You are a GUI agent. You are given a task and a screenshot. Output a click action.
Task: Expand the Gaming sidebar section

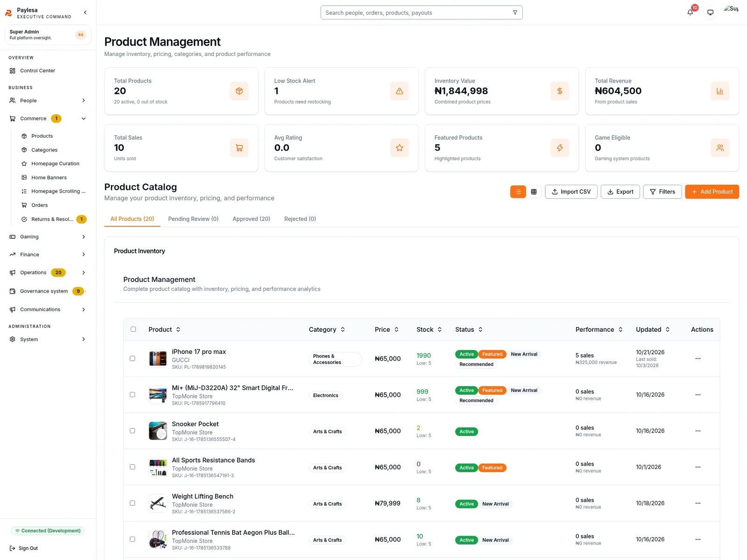point(48,237)
